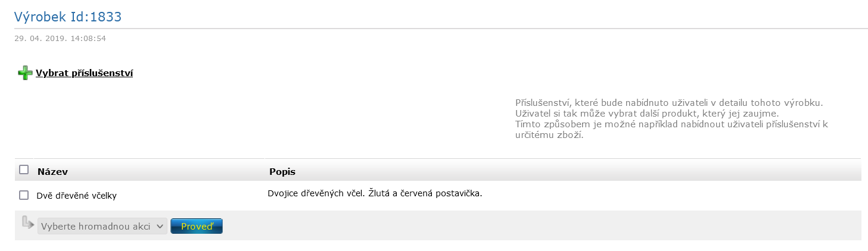Screen dimensions: 868x251
Task: Click the Výrobek Id:1833 heading
Action: pos(68,17)
